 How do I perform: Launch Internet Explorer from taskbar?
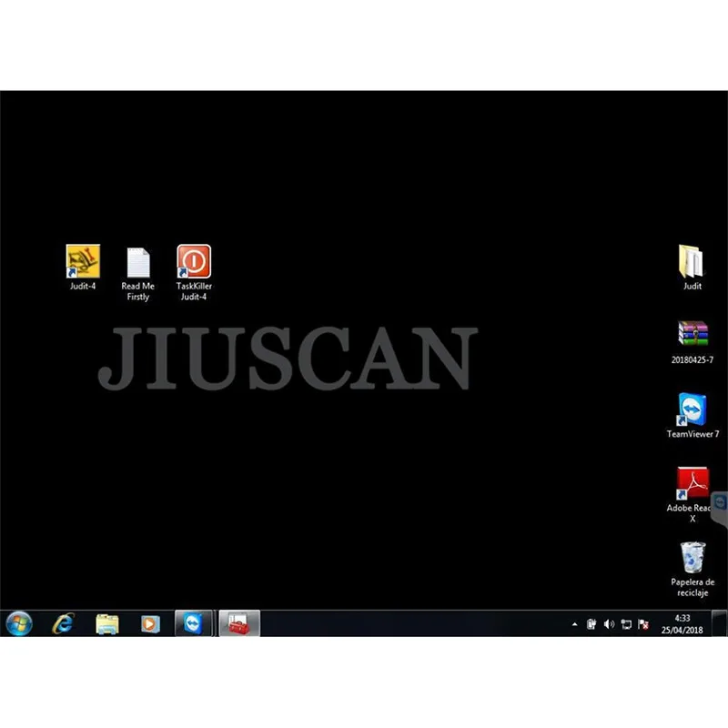tap(63, 623)
